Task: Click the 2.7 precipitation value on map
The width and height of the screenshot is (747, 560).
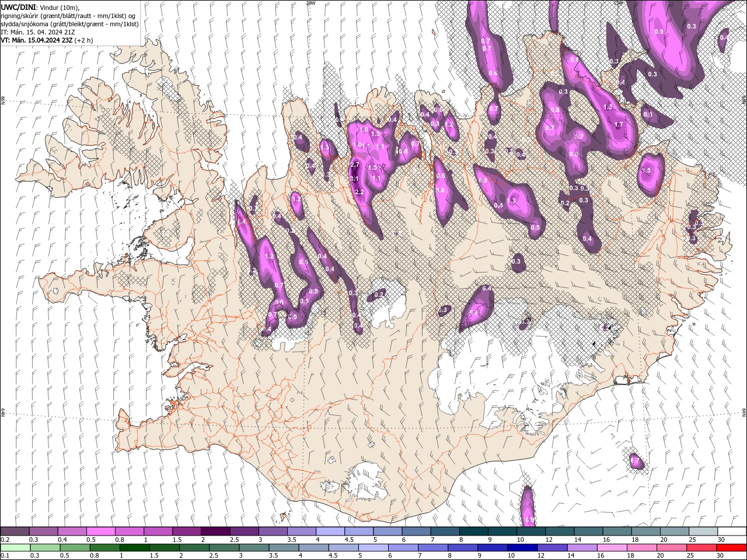Action: pyautogui.click(x=354, y=165)
